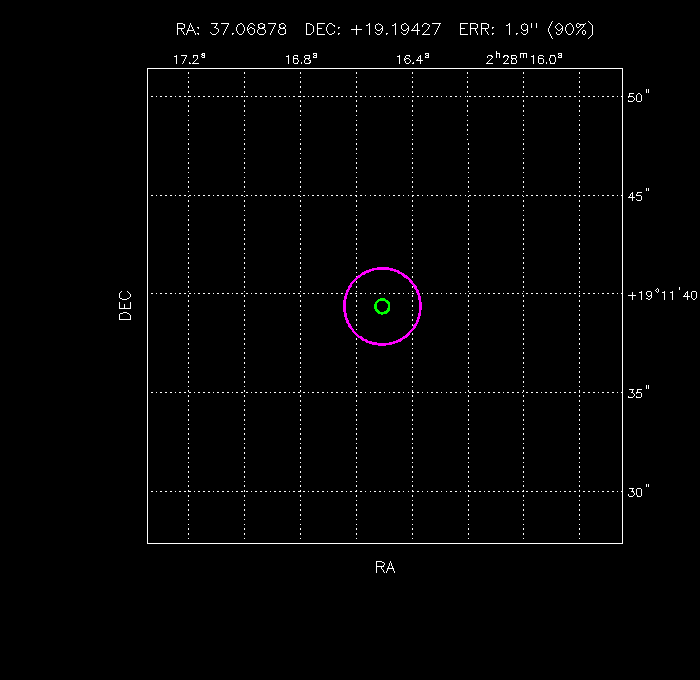The height and width of the screenshot is (680, 700).
Task: Click the vertical DEC axis label
Action: click(125, 306)
